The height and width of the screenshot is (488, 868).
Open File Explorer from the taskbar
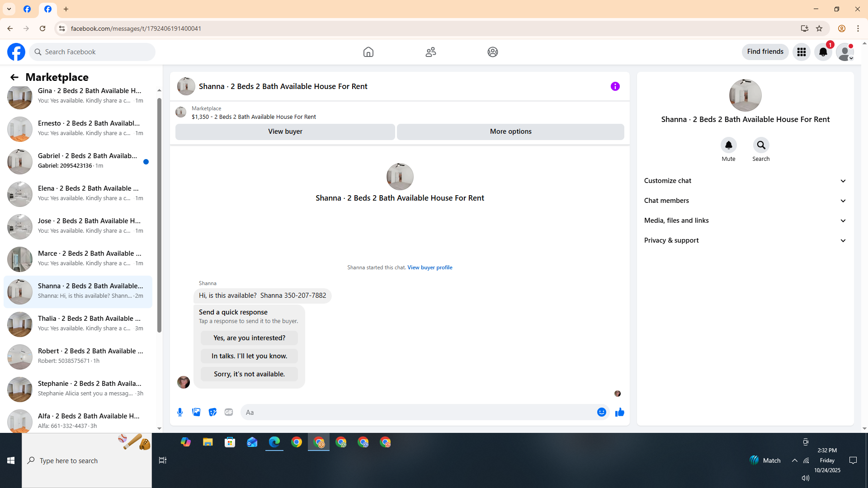coord(208,442)
